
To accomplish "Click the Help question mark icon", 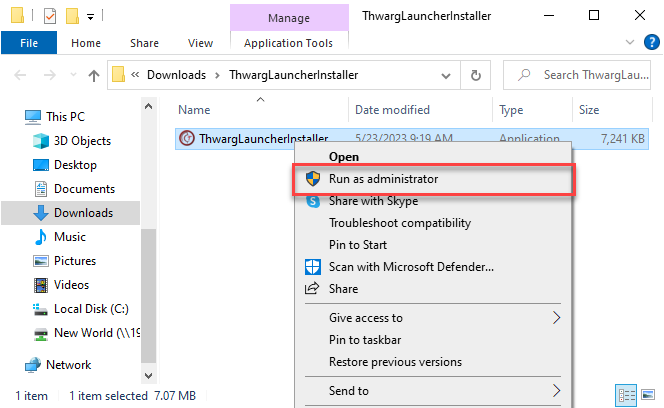I will (650, 43).
